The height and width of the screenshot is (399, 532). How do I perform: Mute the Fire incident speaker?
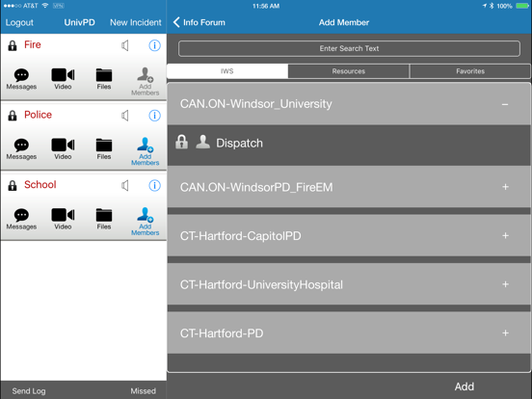(125, 45)
